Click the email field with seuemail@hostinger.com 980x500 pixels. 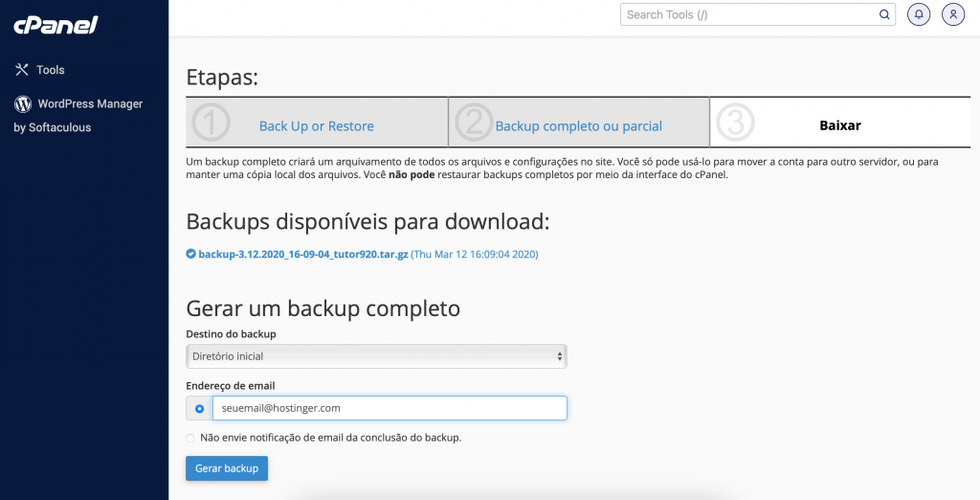390,408
